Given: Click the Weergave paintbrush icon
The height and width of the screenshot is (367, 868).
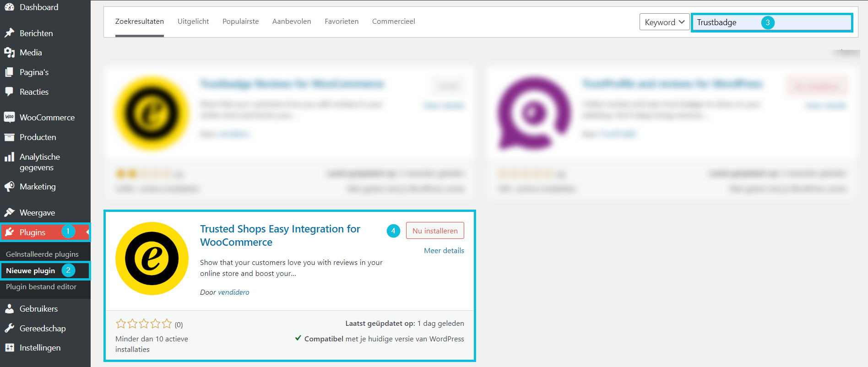Looking at the screenshot, I should (9, 212).
